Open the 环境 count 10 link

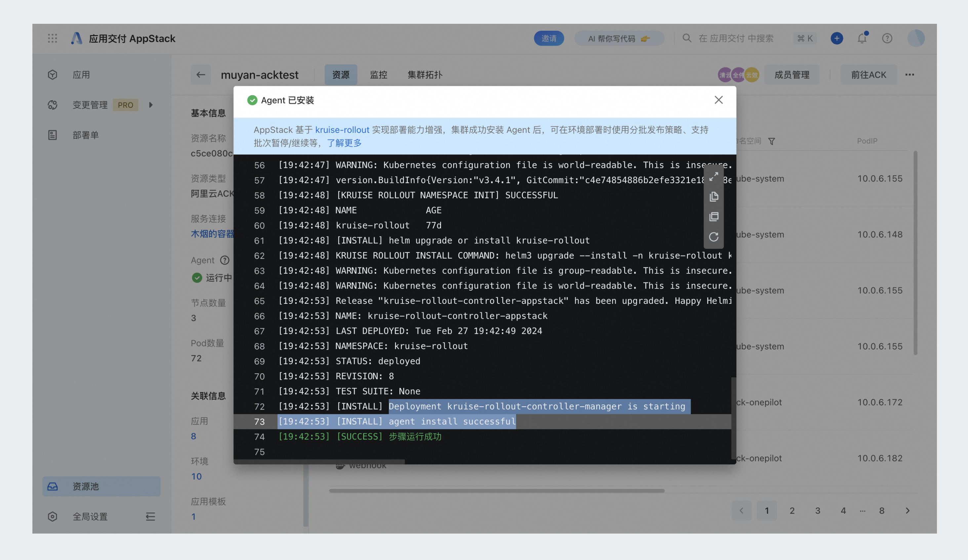pos(196,476)
